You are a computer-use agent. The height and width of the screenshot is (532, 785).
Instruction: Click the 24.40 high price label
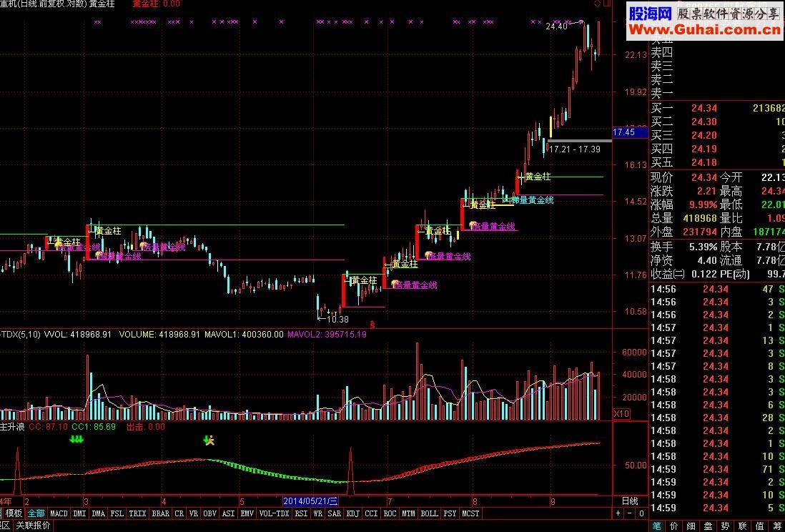click(x=557, y=26)
